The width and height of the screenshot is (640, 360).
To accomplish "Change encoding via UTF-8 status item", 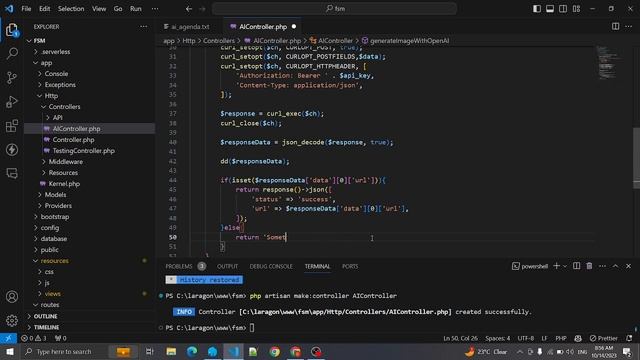I will [x=526, y=338].
